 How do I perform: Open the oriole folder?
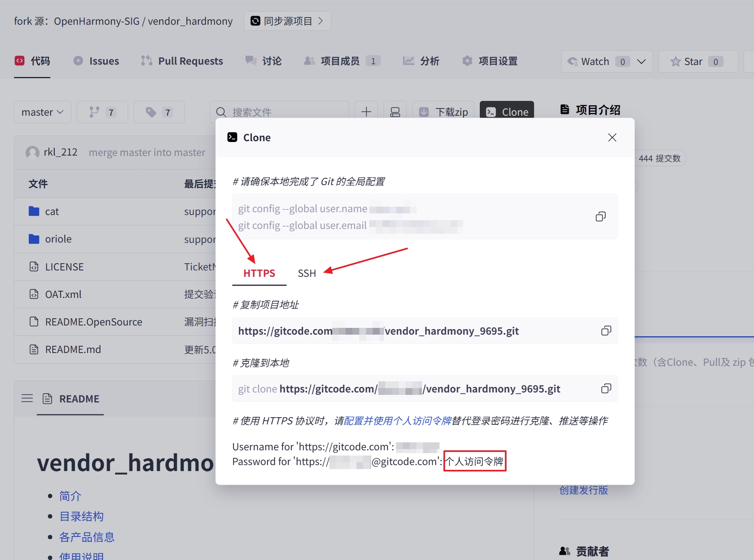click(58, 239)
